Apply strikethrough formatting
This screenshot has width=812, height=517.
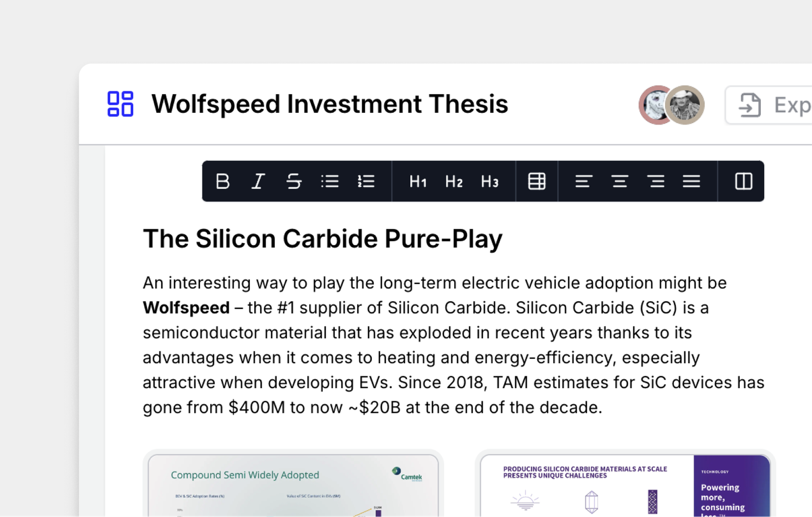(x=294, y=181)
